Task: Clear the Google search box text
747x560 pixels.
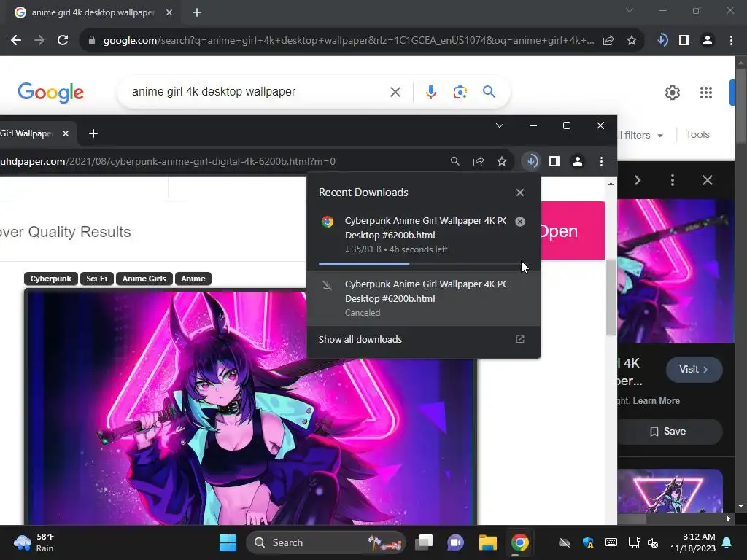Action: tap(395, 91)
